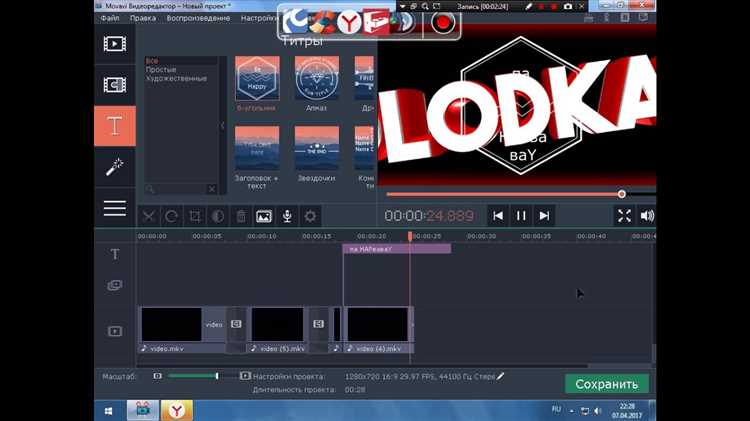This screenshot has height=421, width=750.
Task: Select the Все titles category
Action: pos(152,61)
